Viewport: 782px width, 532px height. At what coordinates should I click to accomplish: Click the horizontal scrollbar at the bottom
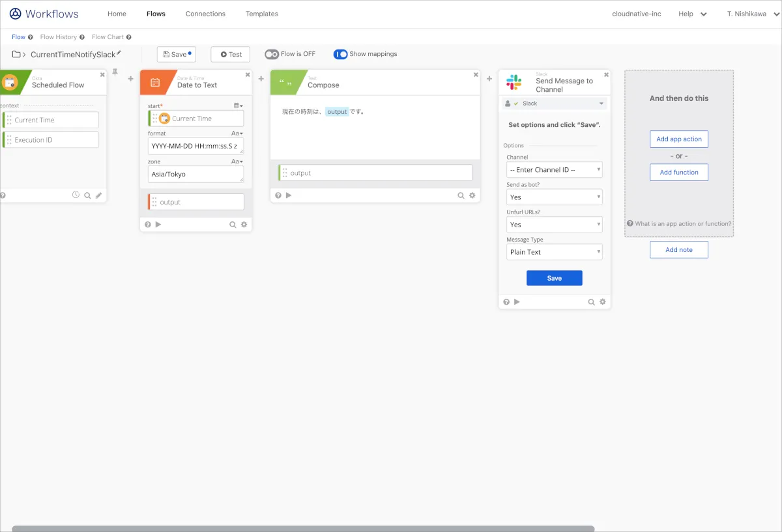303,529
